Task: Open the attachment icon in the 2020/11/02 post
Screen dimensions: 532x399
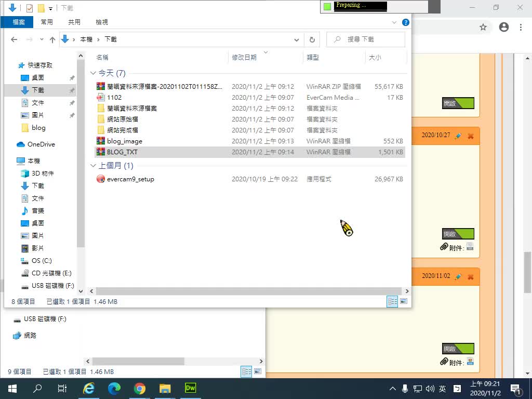Action: (470, 361)
